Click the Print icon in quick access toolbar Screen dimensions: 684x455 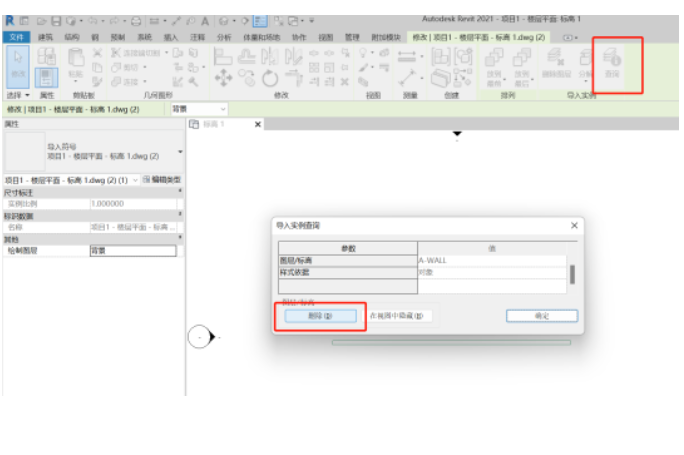pos(137,21)
